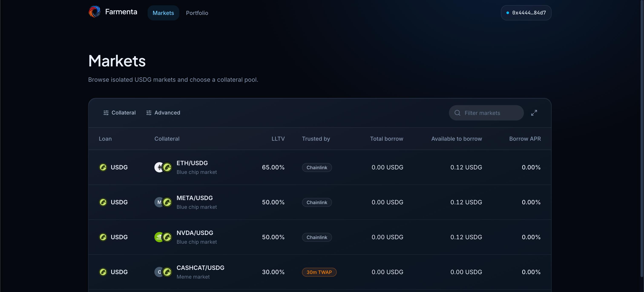Sort by the LLTV column header
This screenshot has width=644, height=292.
pyautogui.click(x=278, y=139)
